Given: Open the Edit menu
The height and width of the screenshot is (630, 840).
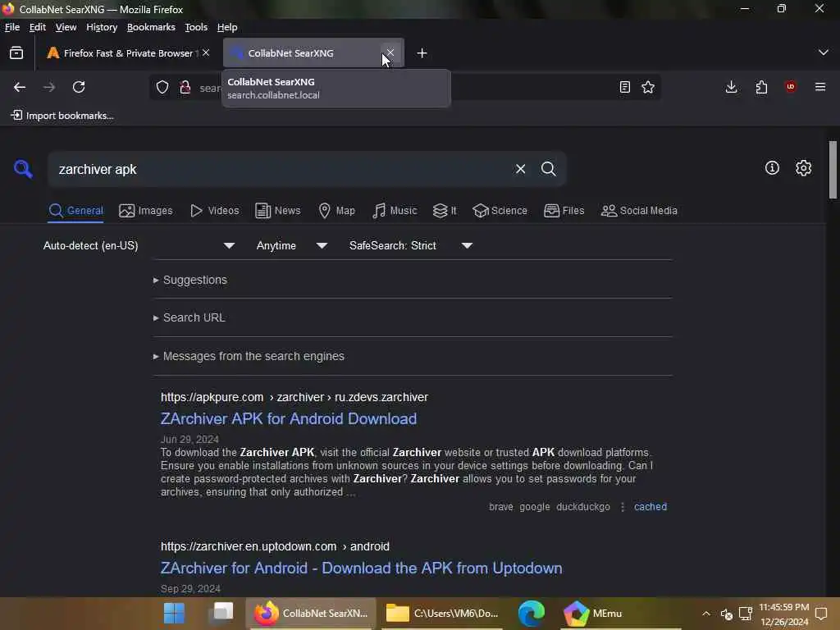Looking at the screenshot, I should 38,27.
